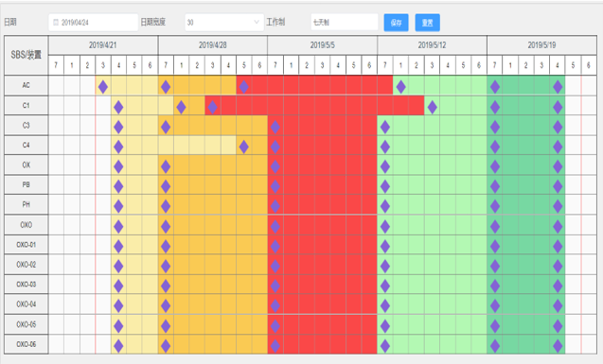Image resolution: width=603 pixels, height=364 pixels.
Task: Select the OX row diamond at the dark green bar end
Action: 558,166
